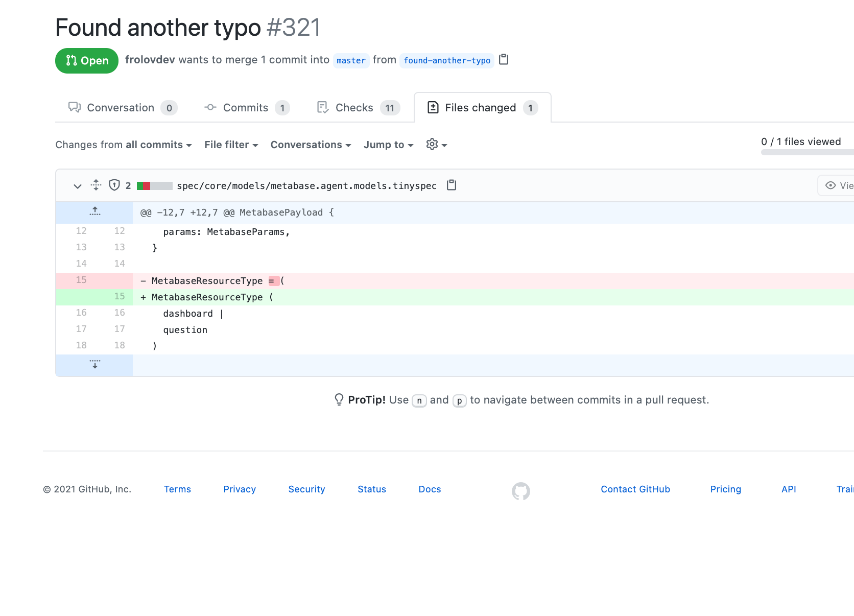Click the 'p' keyboard key hint
Viewport: 854px width, 616px height.
[x=459, y=400]
